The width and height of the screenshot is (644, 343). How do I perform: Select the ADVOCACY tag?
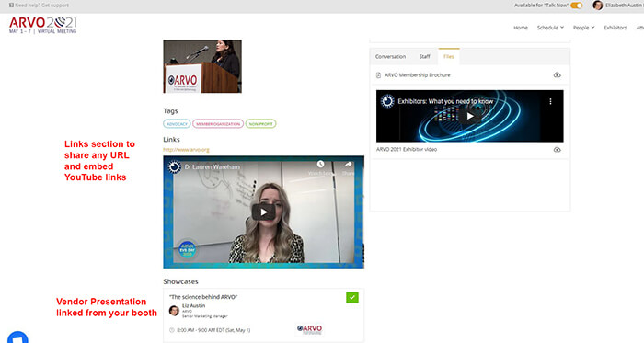tap(177, 124)
